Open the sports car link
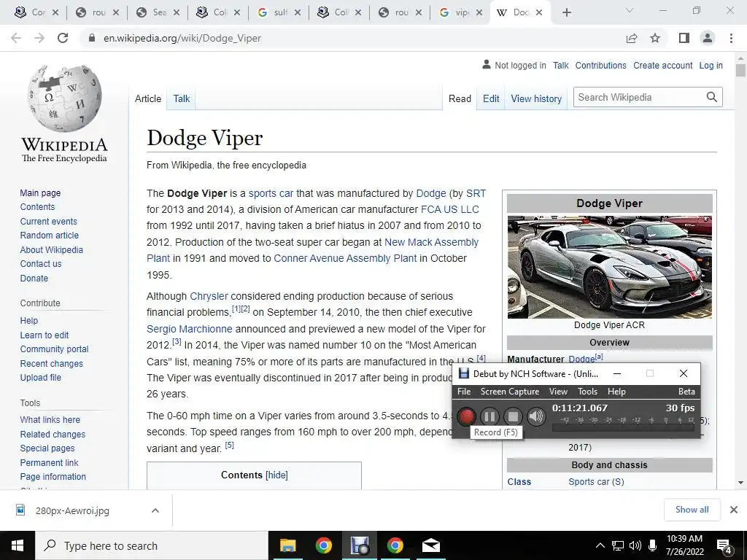 pos(271,193)
